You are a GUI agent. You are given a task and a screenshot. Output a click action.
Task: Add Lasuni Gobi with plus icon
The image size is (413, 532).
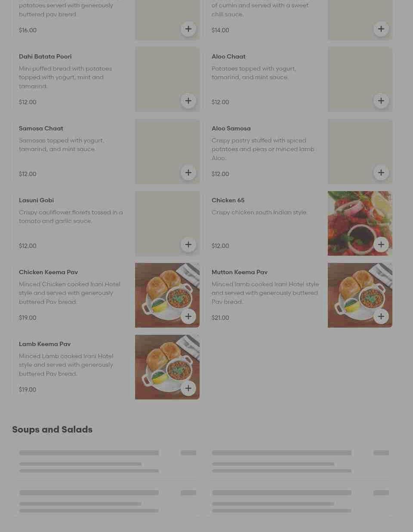[x=188, y=244]
